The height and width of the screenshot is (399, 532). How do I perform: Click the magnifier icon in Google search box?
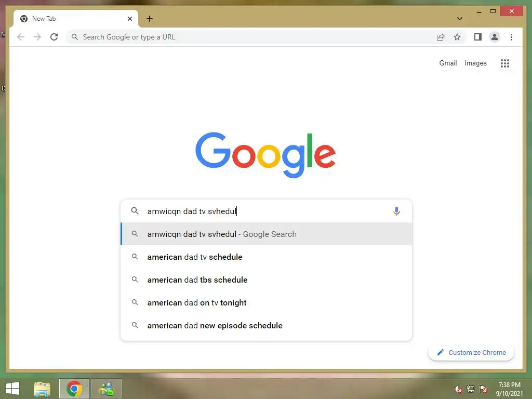pos(135,211)
